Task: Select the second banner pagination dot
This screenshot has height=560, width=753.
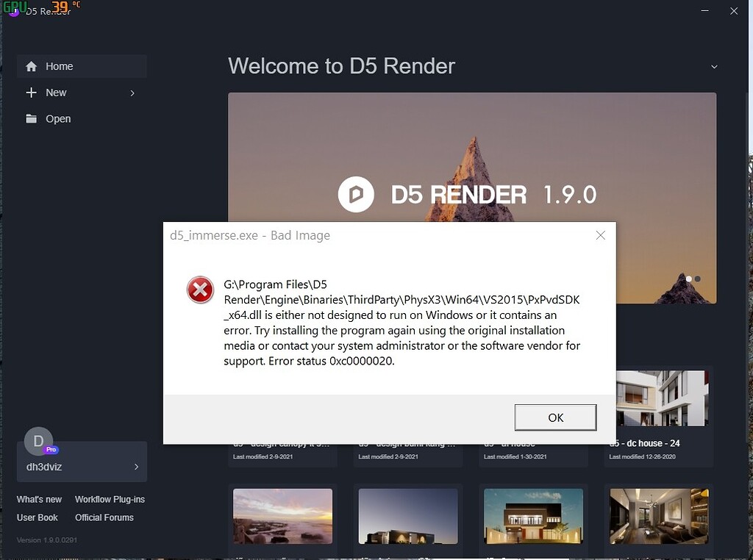Action: click(x=697, y=279)
